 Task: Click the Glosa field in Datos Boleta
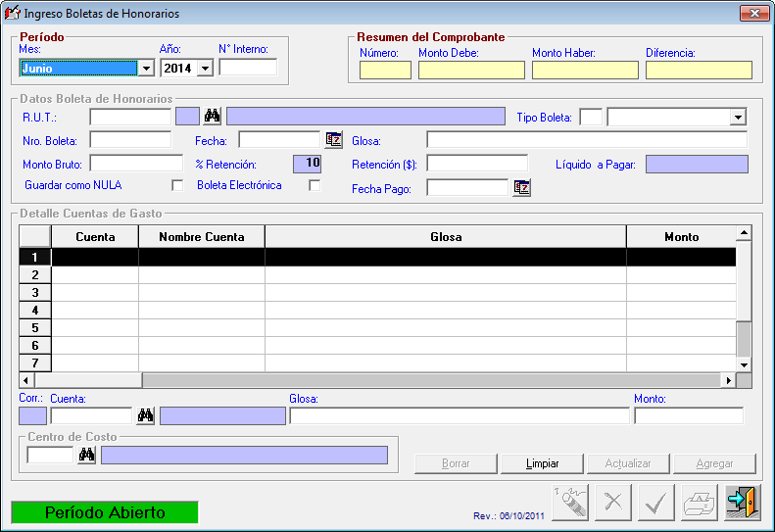pos(587,140)
